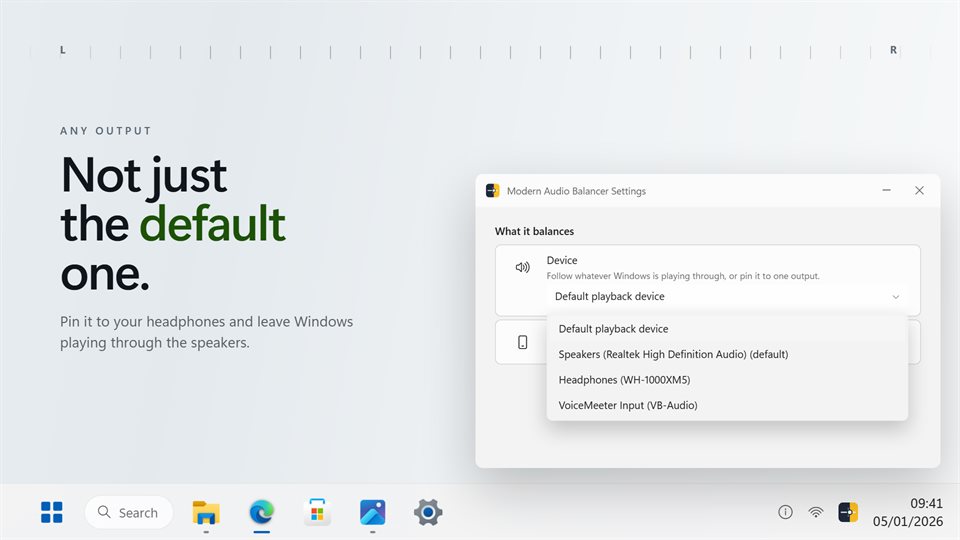Select Default playback device from the list
Viewport: 960px width, 540px height.
click(727, 329)
